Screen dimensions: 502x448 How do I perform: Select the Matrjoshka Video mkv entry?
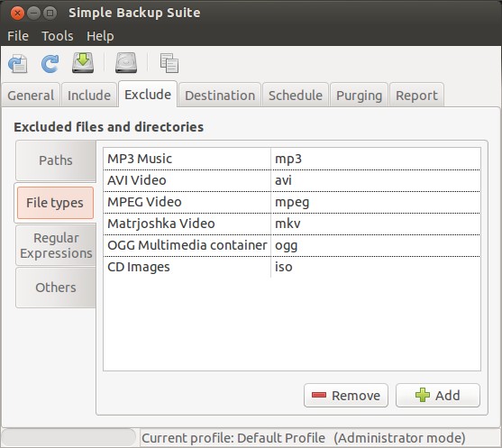tap(292, 224)
